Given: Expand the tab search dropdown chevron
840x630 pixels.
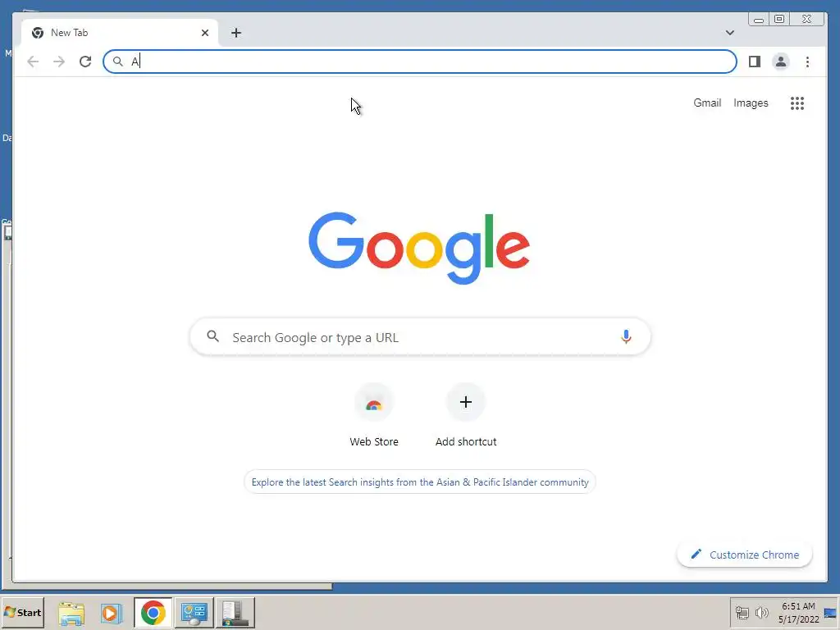Looking at the screenshot, I should [x=729, y=33].
